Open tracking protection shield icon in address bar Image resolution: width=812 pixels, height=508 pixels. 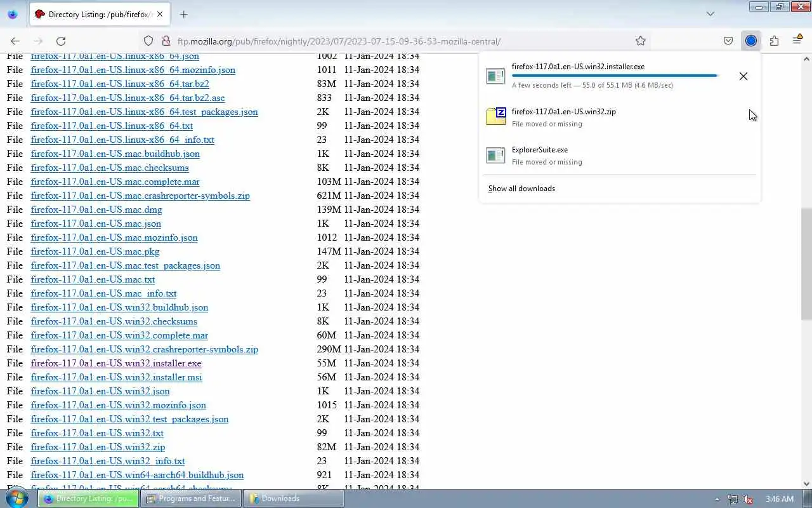pyautogui.click(x=148, y=41)
